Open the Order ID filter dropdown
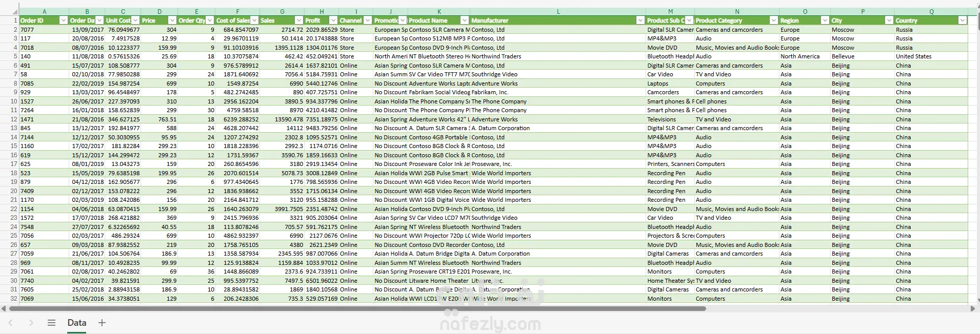980x334 pixels. [64, 20]
